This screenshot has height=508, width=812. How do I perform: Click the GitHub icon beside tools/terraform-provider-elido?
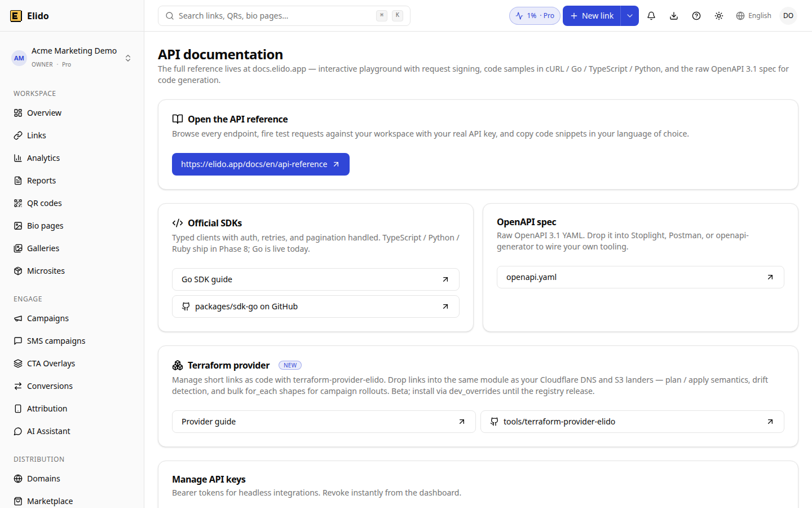(x=495, y=422)
